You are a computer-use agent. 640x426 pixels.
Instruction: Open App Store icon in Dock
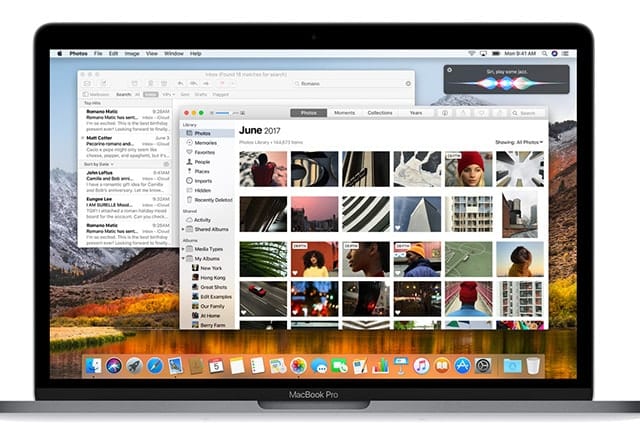tap(462, 366)
